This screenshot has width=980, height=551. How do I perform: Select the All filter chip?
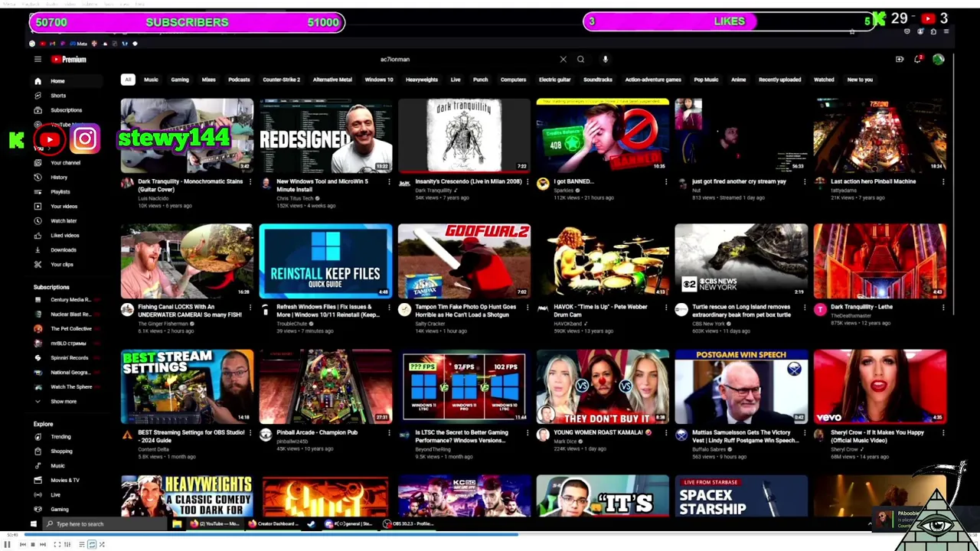pos(128,80)
